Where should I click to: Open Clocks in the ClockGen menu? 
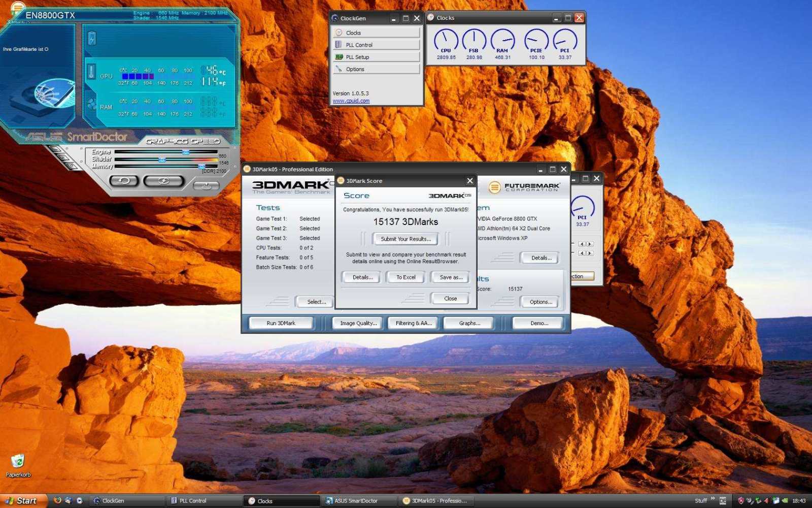click(x=376, y=33)
